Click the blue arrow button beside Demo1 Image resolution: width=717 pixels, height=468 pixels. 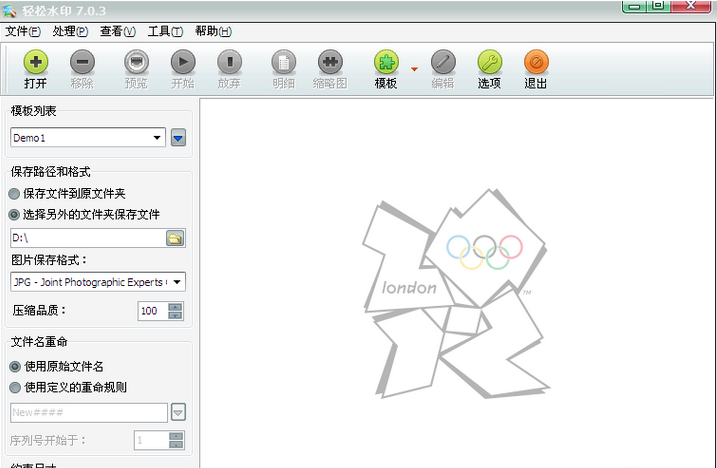(x=178, y=137)
